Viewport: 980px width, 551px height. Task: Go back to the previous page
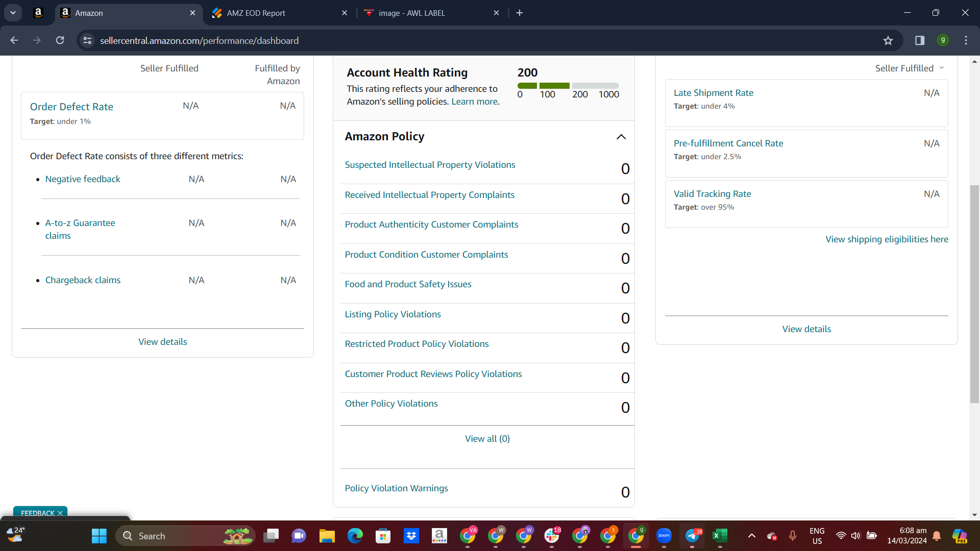[x=14, y=40]
